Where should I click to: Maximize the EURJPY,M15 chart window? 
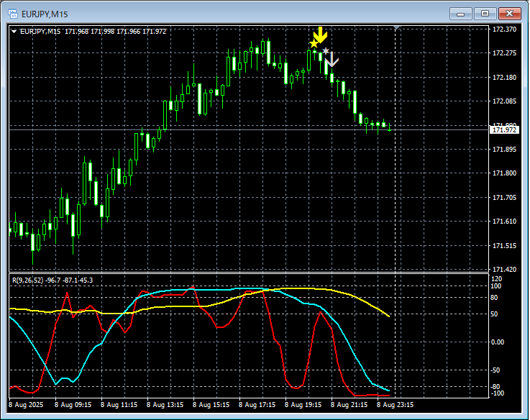click(485, 14)
